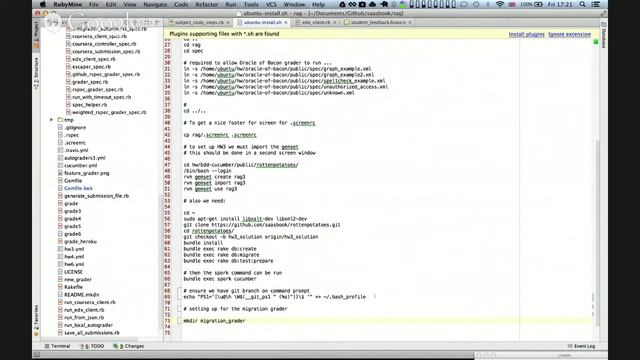
Task: Open the VCS menu
Action: coord(271,4)
